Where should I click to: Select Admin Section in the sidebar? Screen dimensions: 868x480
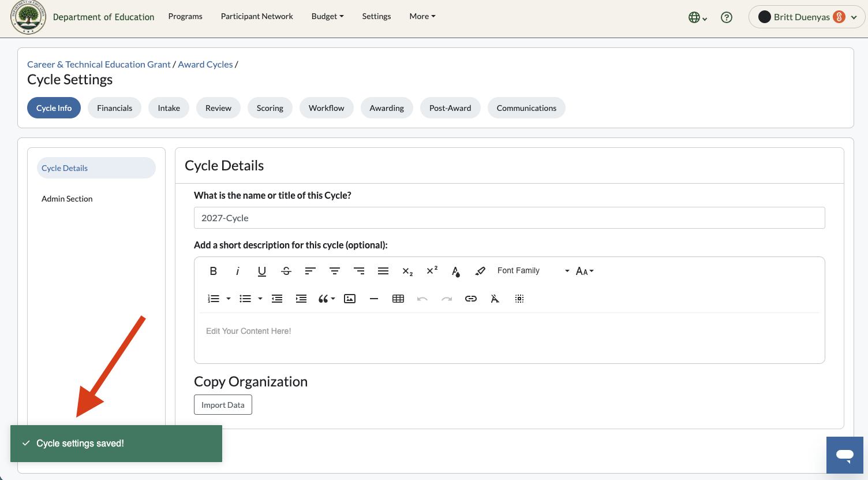[x=67, y=199]
